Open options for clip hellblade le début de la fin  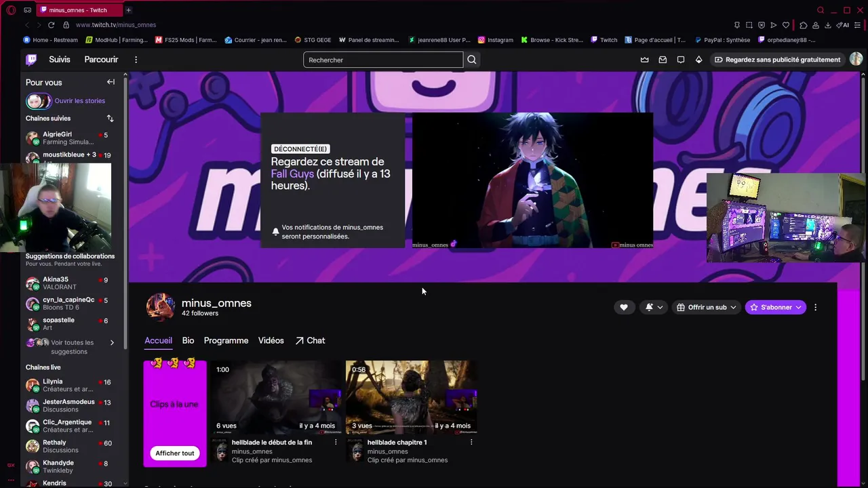click(336, 442)
